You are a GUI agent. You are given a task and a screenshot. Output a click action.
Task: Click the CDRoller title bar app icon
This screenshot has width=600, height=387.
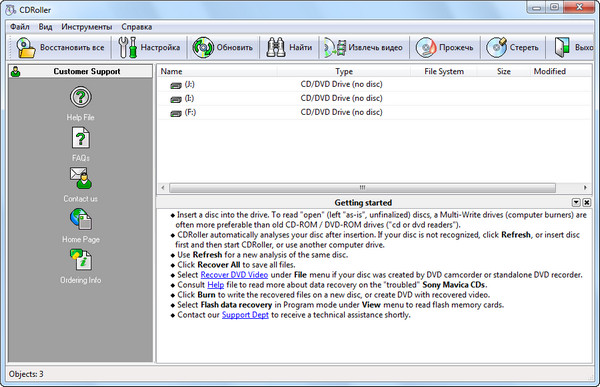11,10
